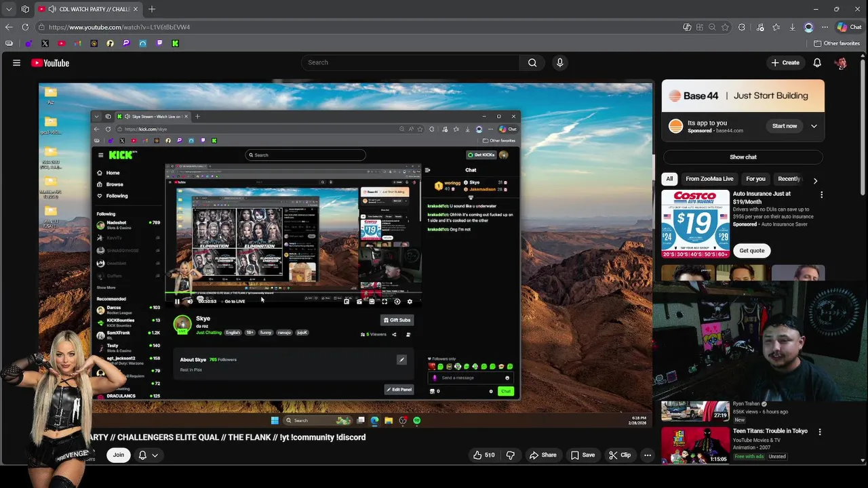
Task: Click Edit Panel in video's Kick window
Action: 399,390
